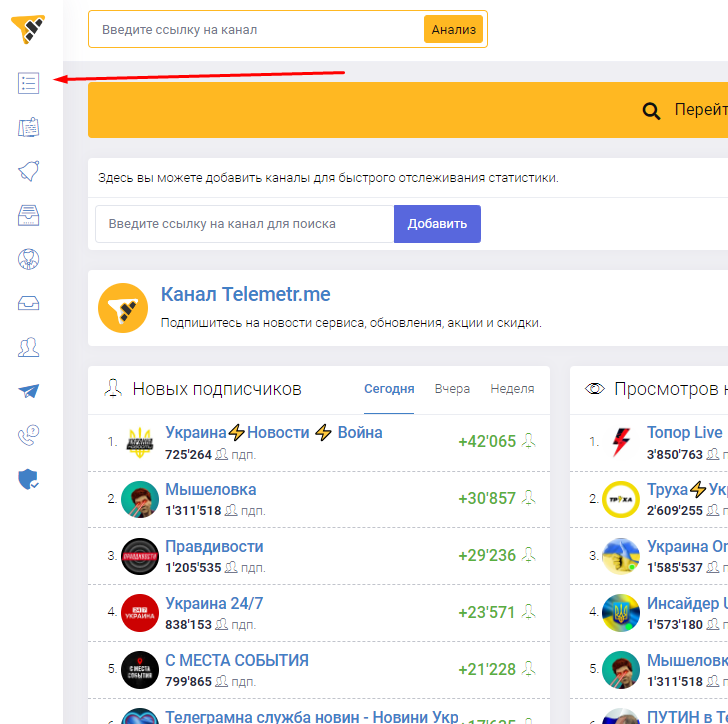728x724 pixels.
Task: Click the round user avatar sidebar icon
Action: [x=29, y=259]
